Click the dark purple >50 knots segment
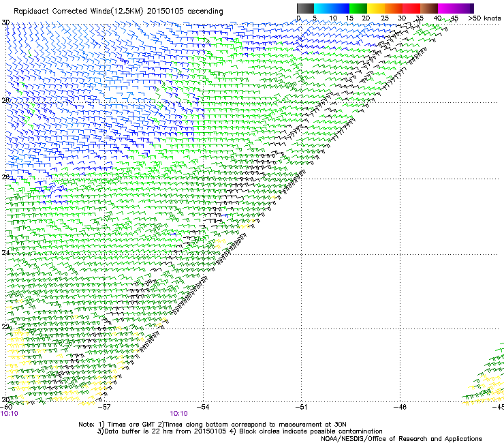Image resolution: width=504 pixels, height=443 pixels. pos(472,8)
